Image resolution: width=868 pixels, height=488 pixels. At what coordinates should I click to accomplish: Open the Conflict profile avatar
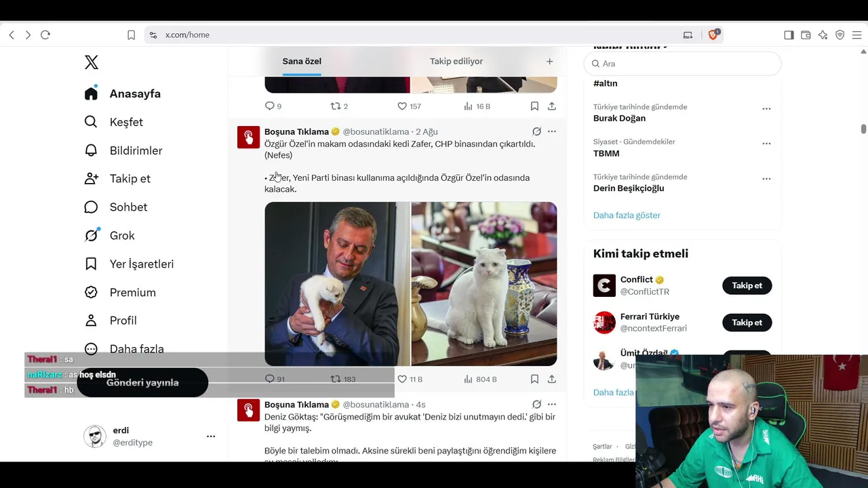pyautogui.click(x=604, y=285)
